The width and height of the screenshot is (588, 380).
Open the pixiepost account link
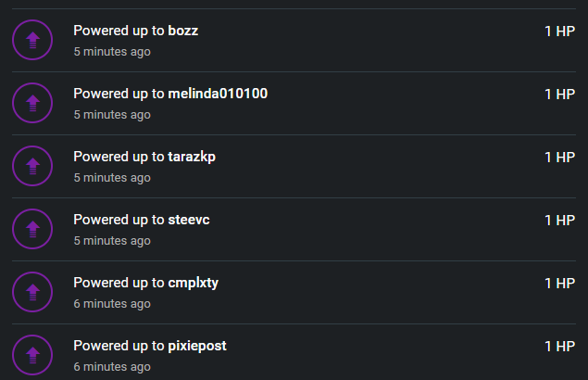coord(197,347)
